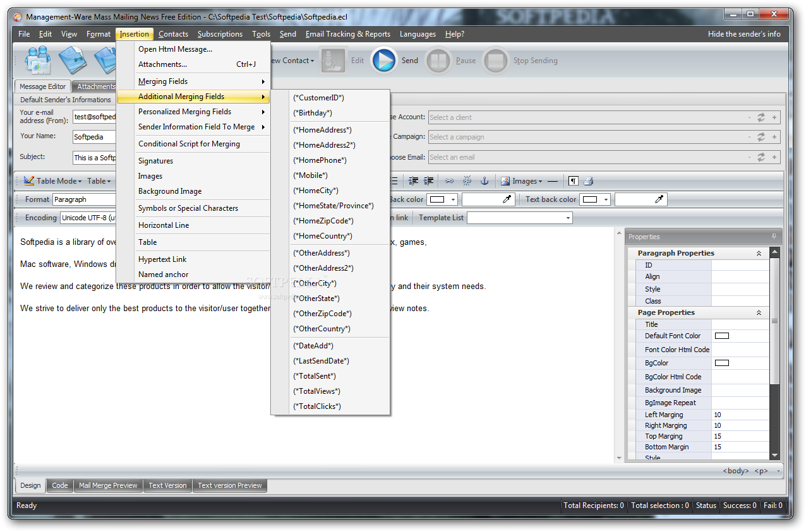Image resolution: width=806 pixels, height=532 pixels.
Task: Click the Stop Sending icon
Action: 496,61
